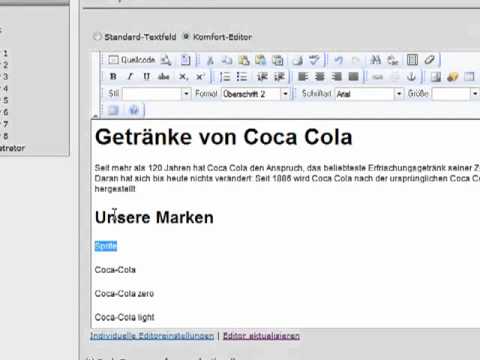This screenshot has height=360, width=480.
Task: Toggle strikethrough formatting
Action: (164, 77)
